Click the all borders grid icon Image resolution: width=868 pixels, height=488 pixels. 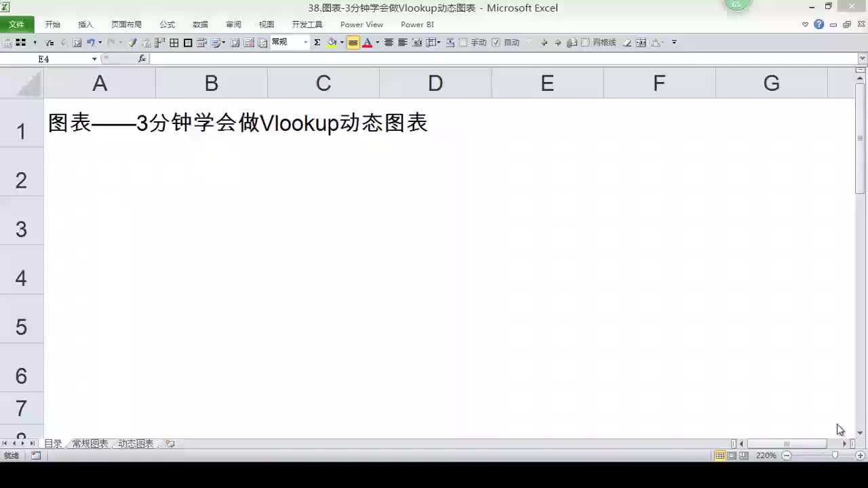(x=174, y=42)
